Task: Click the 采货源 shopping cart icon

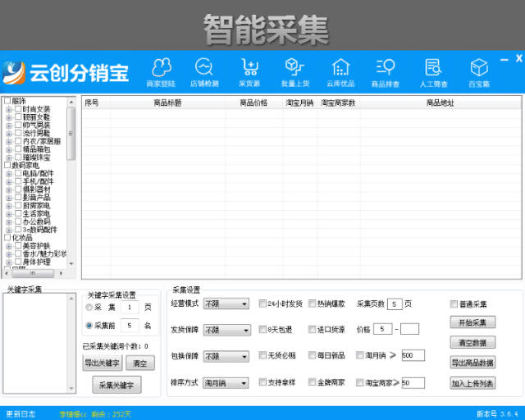Action: pos(249,72)
